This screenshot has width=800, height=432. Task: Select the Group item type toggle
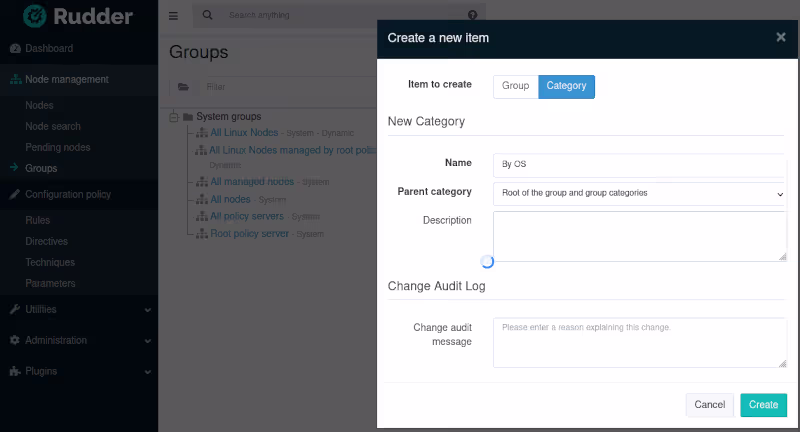click(515, 87)
